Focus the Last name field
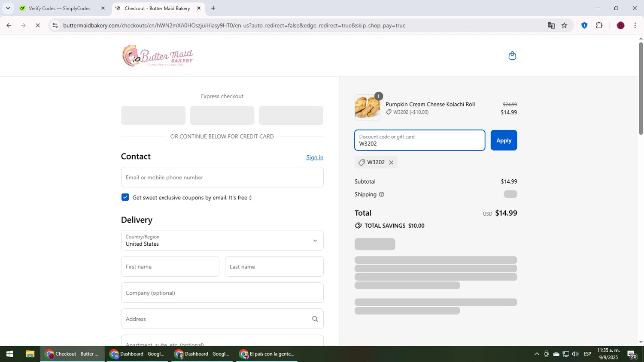Viewport: 644px width, 362px height. click(274, 266)
